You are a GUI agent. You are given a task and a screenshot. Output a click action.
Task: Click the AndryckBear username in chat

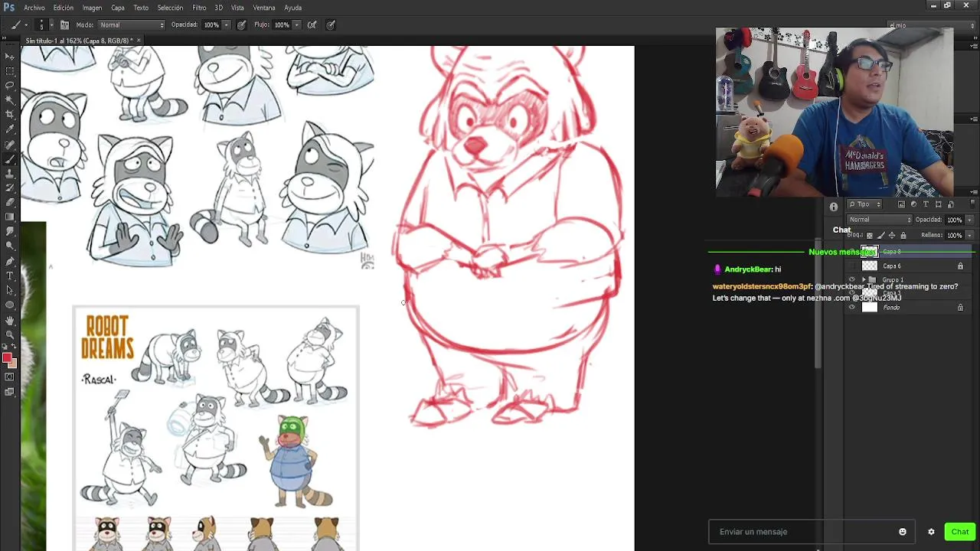[747, 269]
